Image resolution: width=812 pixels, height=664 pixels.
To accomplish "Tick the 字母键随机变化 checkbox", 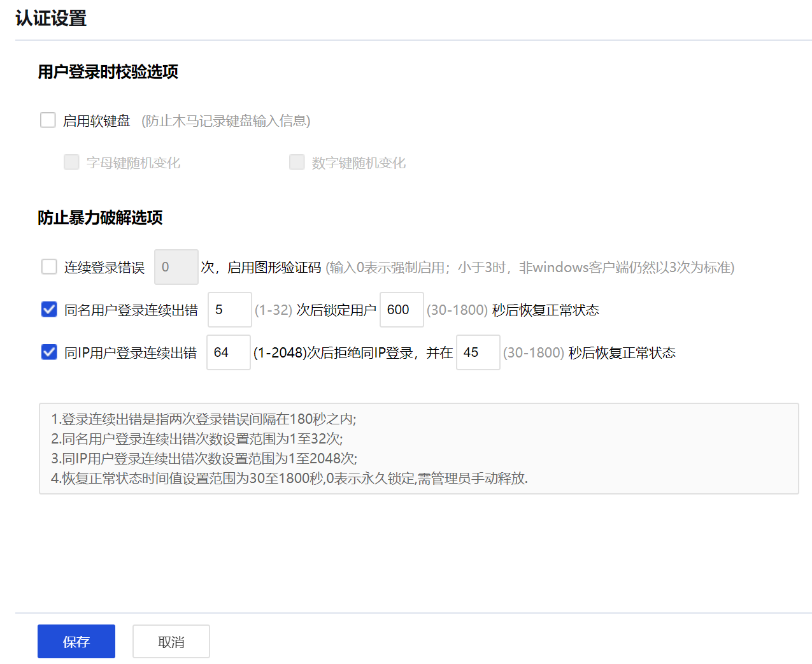I will (x=71, y=162).
